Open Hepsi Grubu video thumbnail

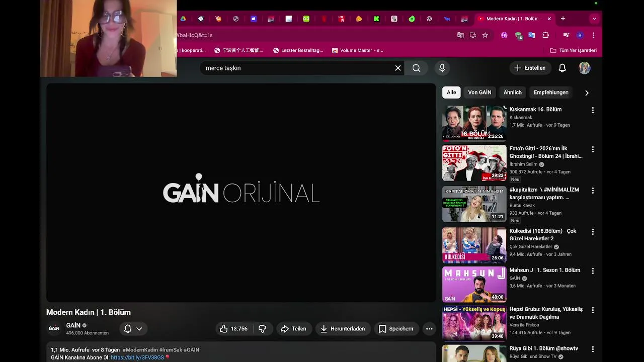tap(474, 323)
